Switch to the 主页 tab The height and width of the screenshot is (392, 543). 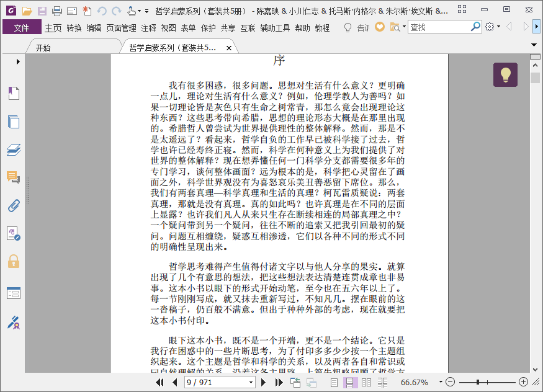point(53,28)
